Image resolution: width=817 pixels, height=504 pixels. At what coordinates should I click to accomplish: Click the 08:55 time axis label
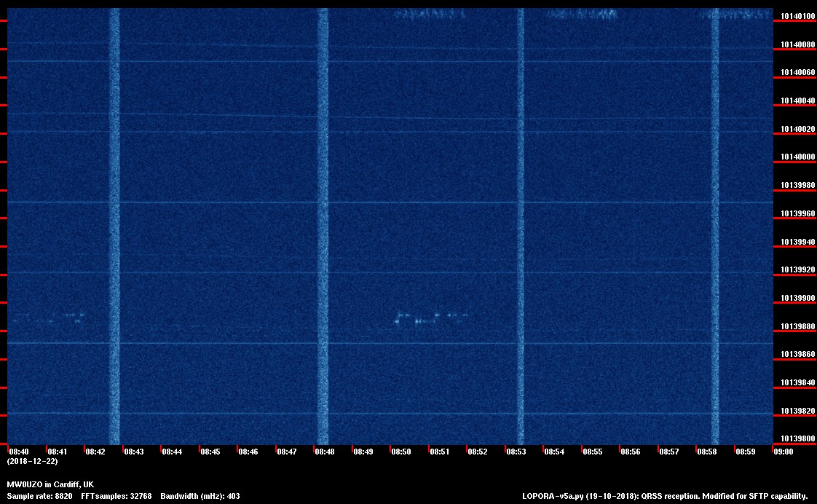(593, 452)
